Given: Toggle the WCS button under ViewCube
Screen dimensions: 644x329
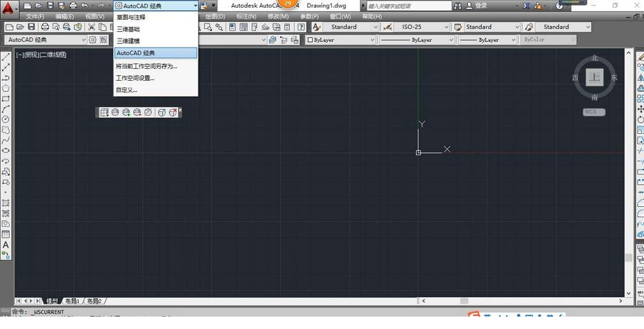Looking at the screenshot, I should point(594,112).
